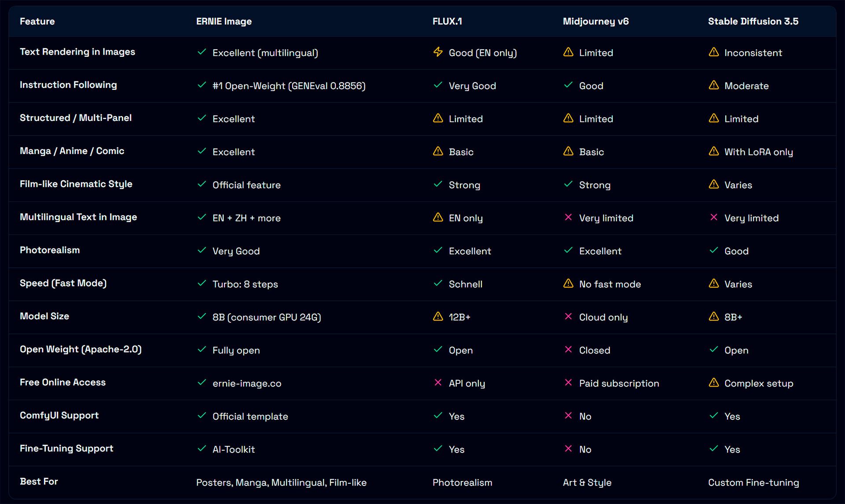Click pink X icon beside API only
This screenshot has width=845, height=504.
(438, 383)
